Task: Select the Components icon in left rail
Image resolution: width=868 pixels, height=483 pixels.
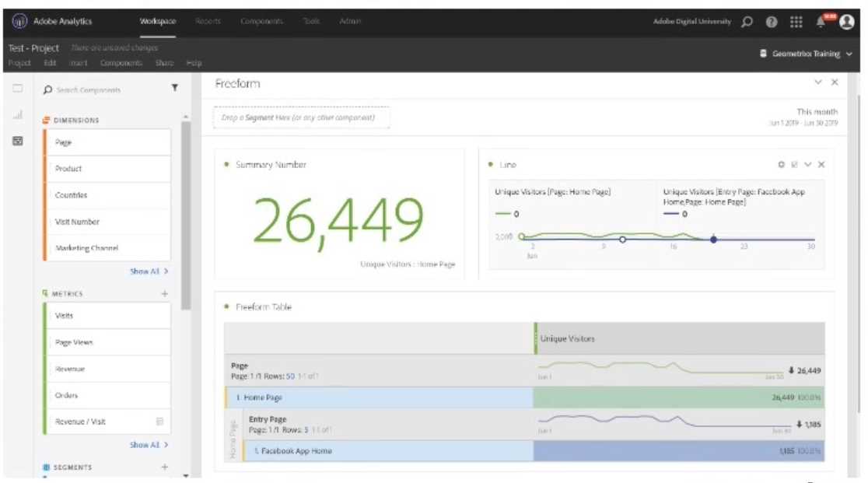Action: pos(17,141)
